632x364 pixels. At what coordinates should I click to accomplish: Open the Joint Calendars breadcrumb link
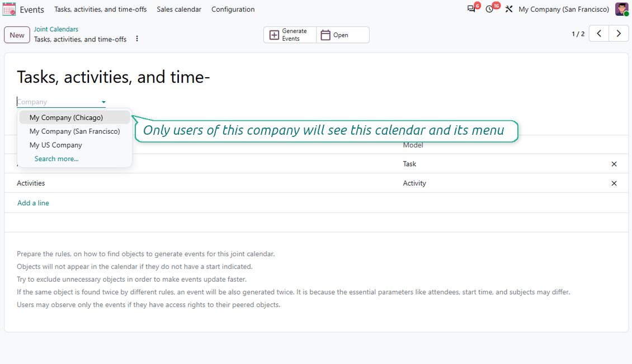[x=56, y=29]
